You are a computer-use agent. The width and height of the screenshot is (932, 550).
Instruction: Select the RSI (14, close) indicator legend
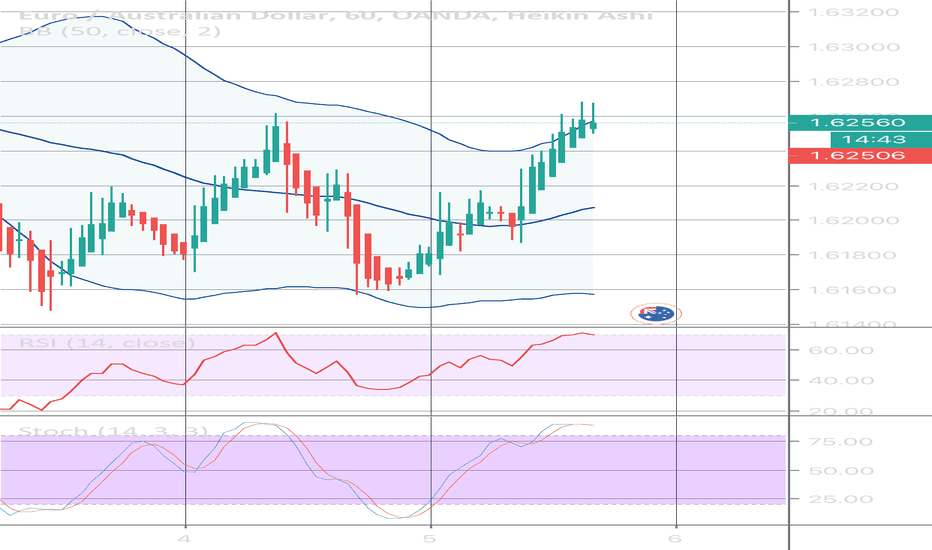pos(107,343)
